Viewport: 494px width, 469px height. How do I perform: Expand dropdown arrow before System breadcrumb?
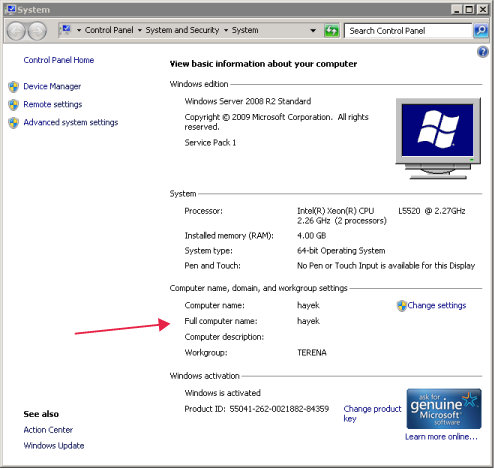[x=226, y=30]
